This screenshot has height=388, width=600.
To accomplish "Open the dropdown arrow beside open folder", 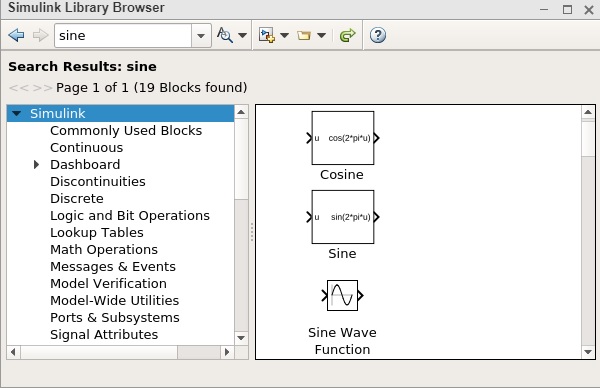I will 321,35.
